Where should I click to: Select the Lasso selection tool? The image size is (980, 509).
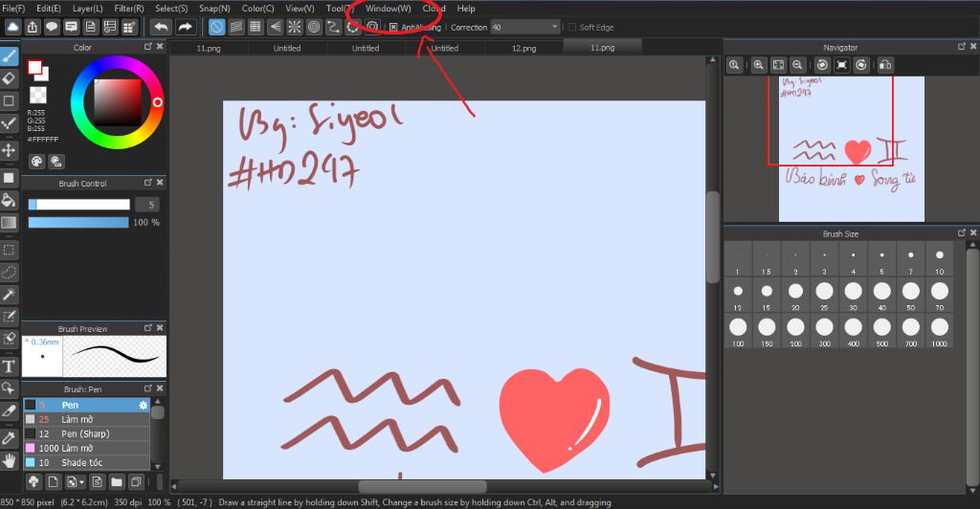point(9,273)
